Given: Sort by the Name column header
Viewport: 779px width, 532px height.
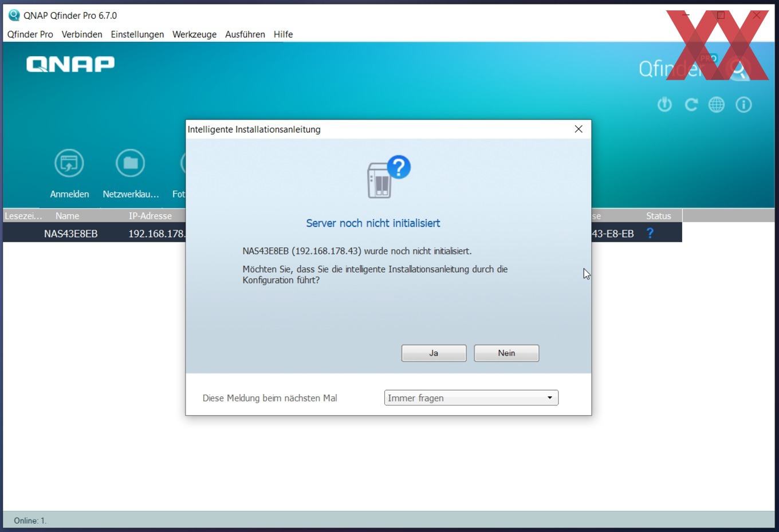Looking at the screenshot, I should tap(68, 216).
